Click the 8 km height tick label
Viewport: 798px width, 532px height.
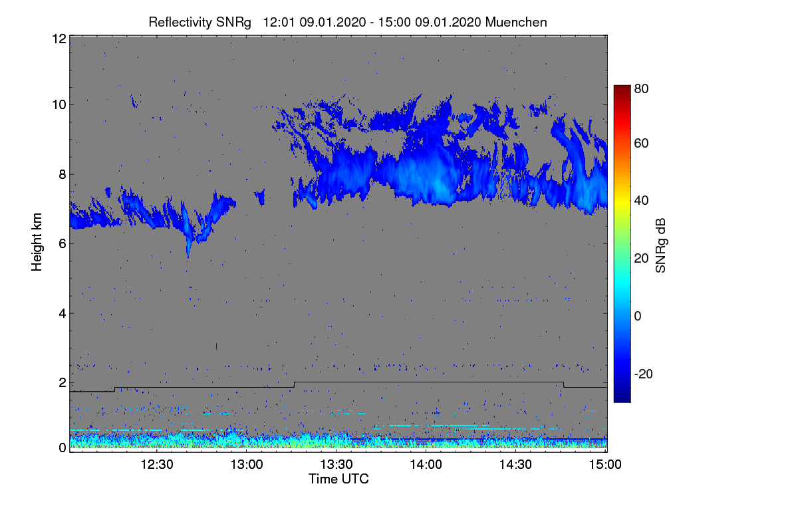(x=61, y=174)
